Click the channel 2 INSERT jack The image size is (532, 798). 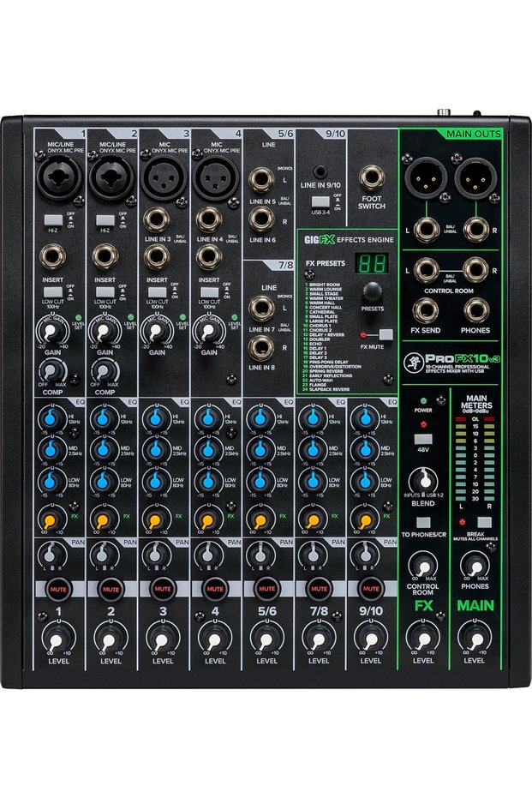pyautogui.click(x=105, y=257)
